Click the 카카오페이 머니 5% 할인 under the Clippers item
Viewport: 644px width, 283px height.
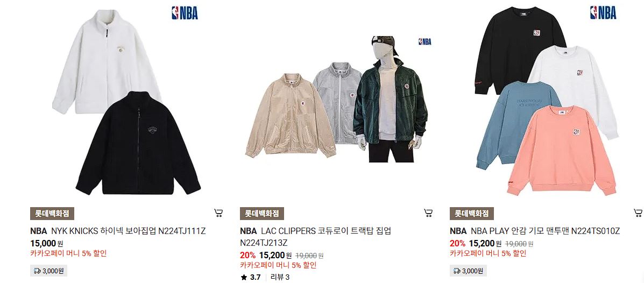278,265
